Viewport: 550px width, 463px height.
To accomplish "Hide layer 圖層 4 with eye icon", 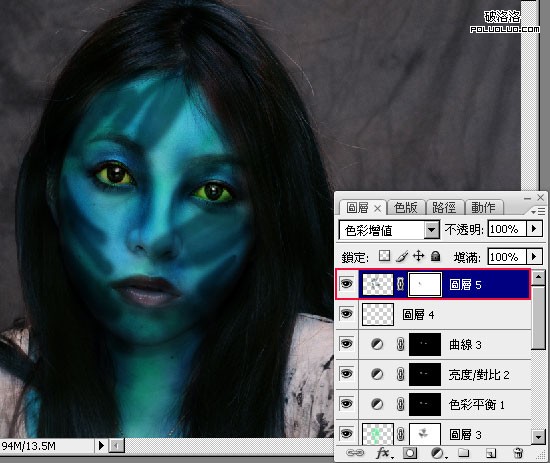I will pos(347,314).
